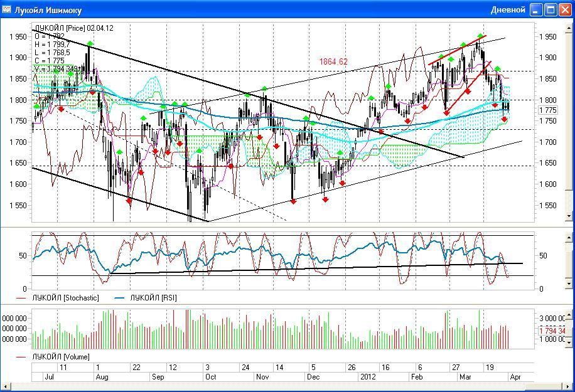The image size is (575, 392).
Task: Click the 1 950 label on left price axis
Action: point(18,36)
